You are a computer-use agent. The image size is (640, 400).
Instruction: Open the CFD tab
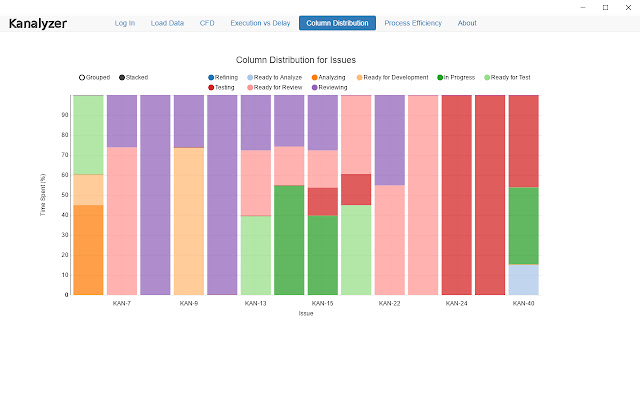click(x=207, y=22)
